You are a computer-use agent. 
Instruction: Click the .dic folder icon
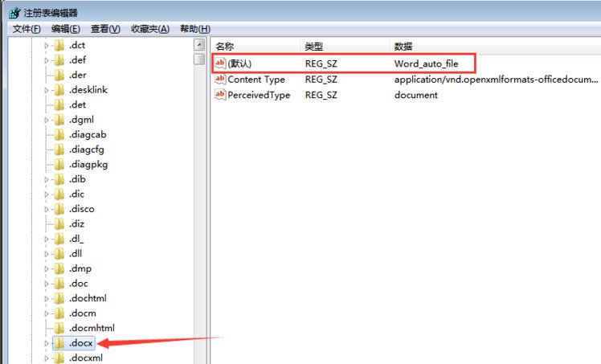pos(59,194)
